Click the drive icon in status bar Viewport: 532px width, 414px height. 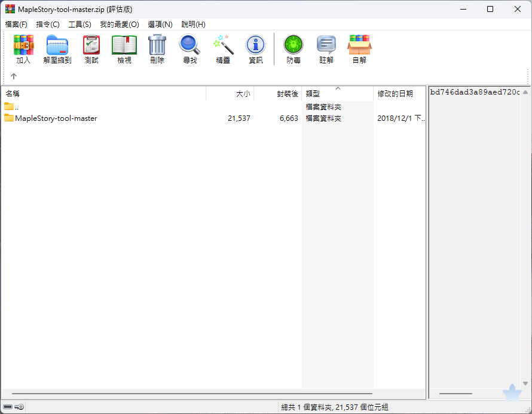8,407
